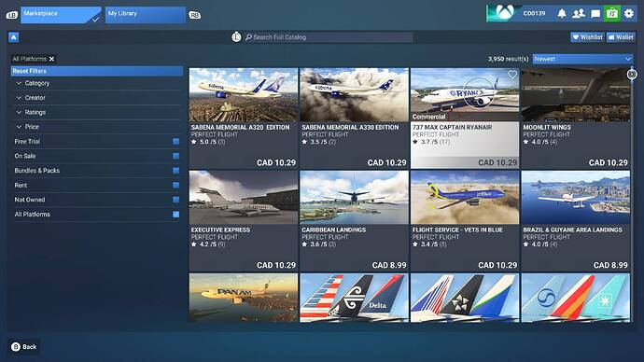
Task: Open the notifications bell icon
Action: click(x=562, y=14)
